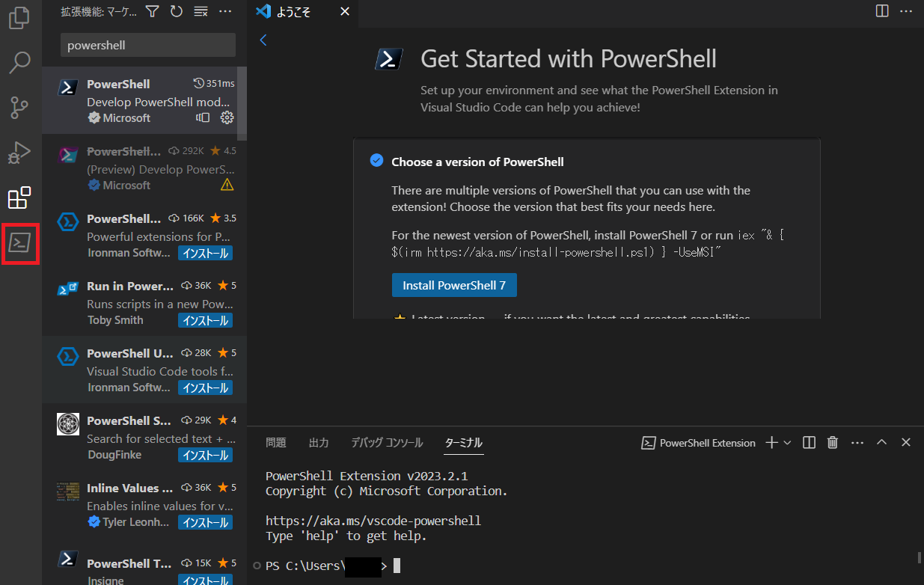Open the Extensions view icon
Image resolution: width=924 pixels, height=585 pixels.
click(x=19, y=197)
